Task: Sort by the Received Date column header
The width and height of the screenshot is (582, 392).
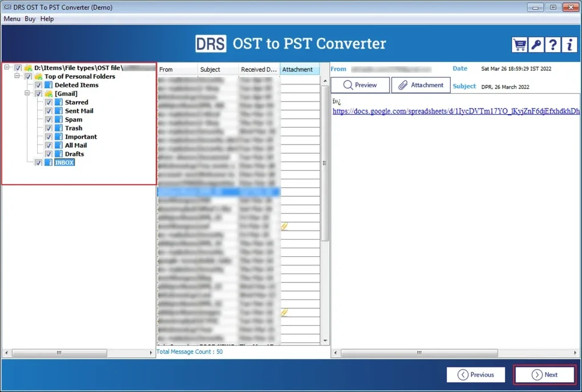Action: (259, 70)
